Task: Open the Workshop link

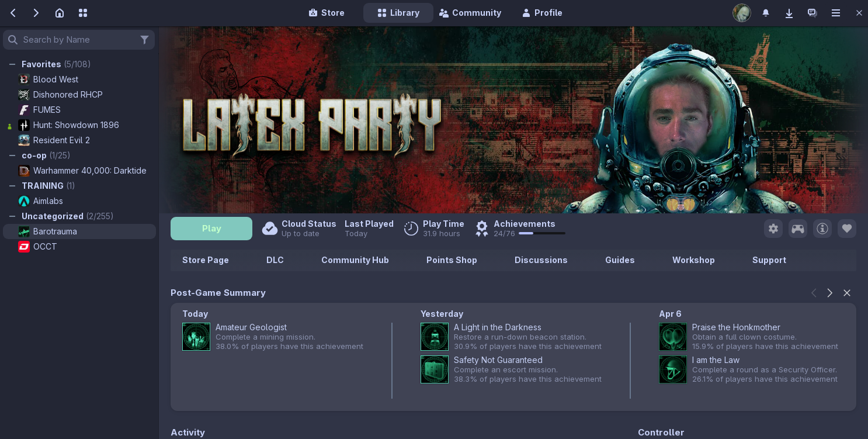Action: 693,260
